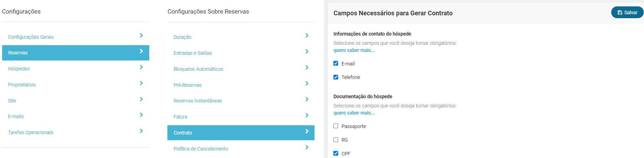Click the chevron beside Configurações Gerais
This screenshot has height=158, width=644.
pos(141,36)
